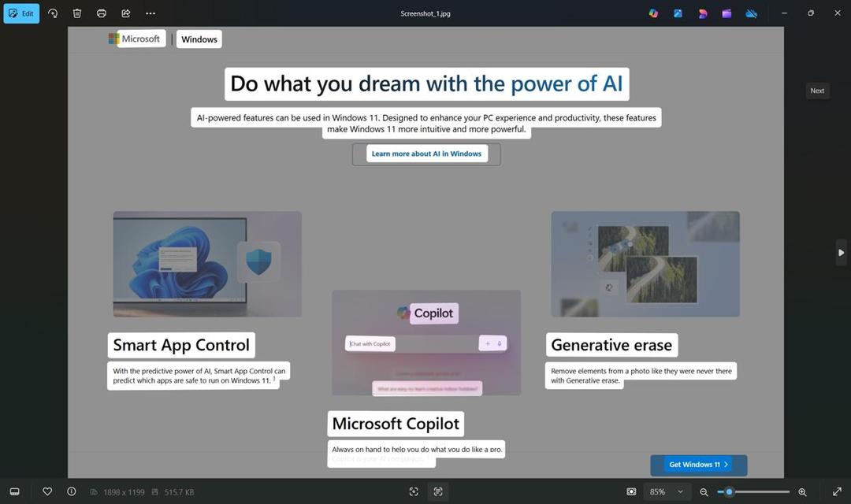The height and width of the screenshot is (504, 851).
Task: Click the 515.7 KB file size text
Action: [179, 492]
